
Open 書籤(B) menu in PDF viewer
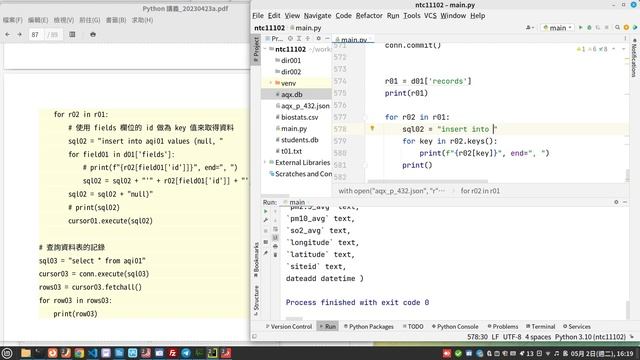116,20
